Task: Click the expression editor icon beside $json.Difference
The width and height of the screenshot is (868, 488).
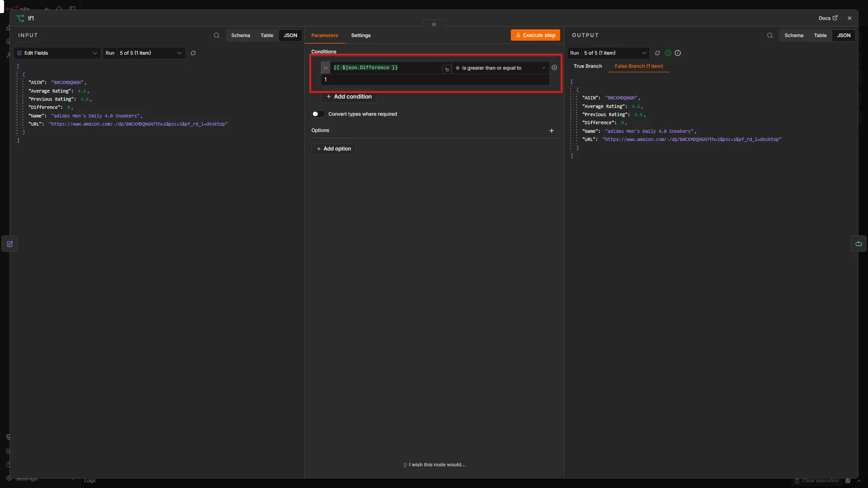Action: click(447, 69)
